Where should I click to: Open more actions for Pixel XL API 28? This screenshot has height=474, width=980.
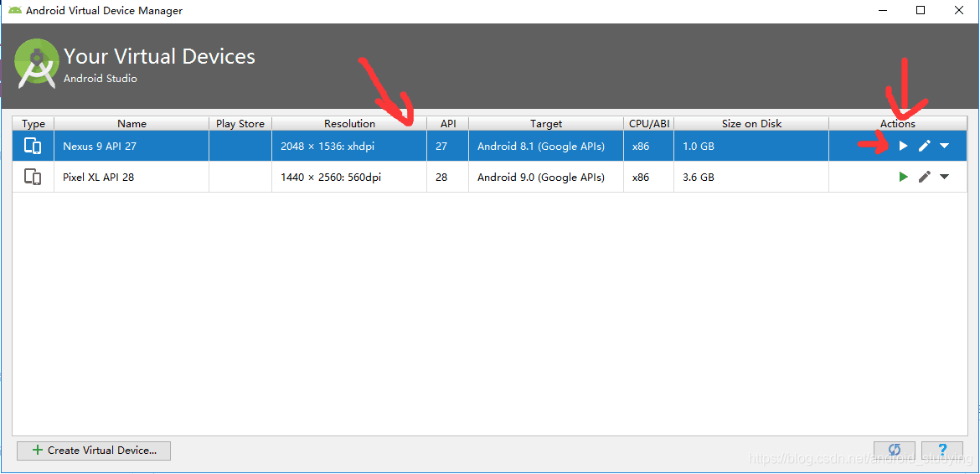coord(944,178)
